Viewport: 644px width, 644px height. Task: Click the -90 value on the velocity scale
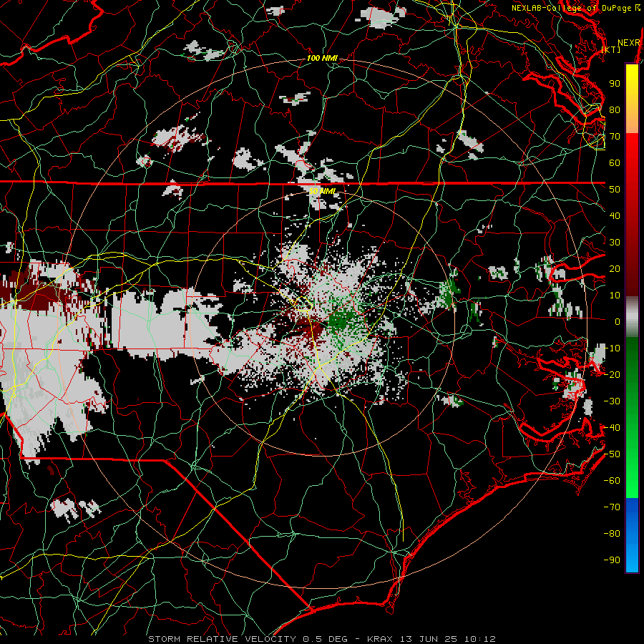click(612, 560)
